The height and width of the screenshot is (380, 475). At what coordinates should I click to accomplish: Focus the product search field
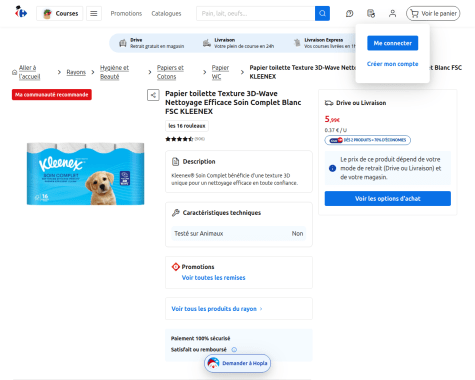click(x=256, y=13)
